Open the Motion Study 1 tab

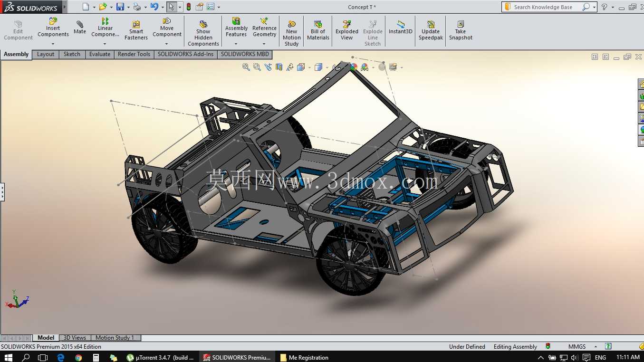115,338
